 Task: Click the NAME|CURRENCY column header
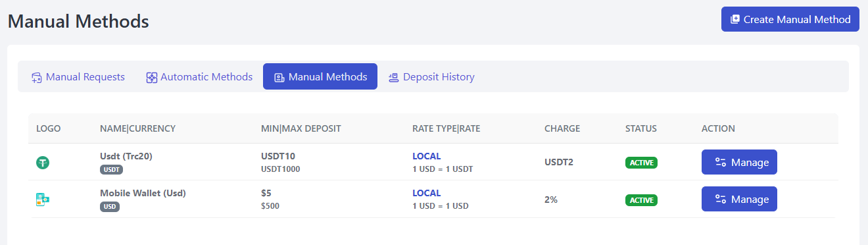[x=137, y=128]
